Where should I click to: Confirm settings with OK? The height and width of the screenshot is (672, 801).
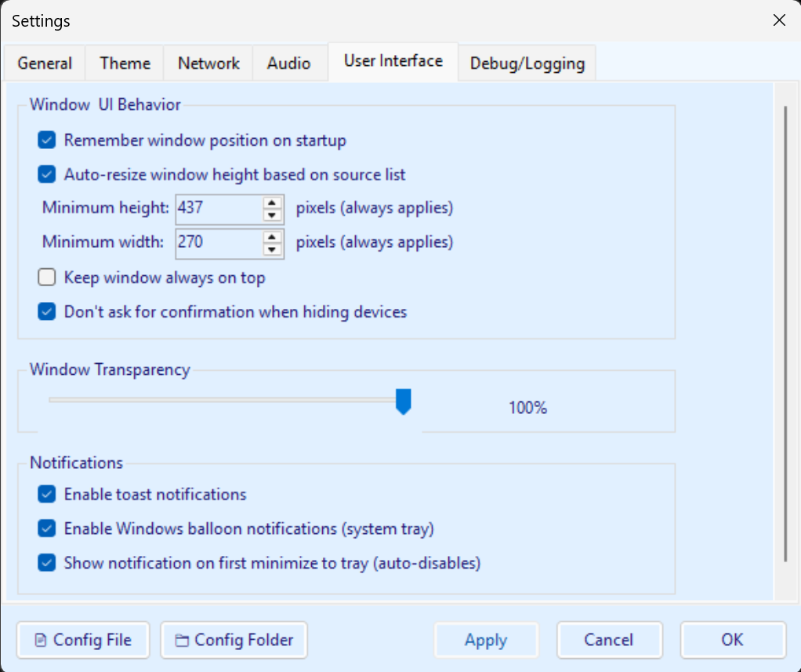click(732, 640)
